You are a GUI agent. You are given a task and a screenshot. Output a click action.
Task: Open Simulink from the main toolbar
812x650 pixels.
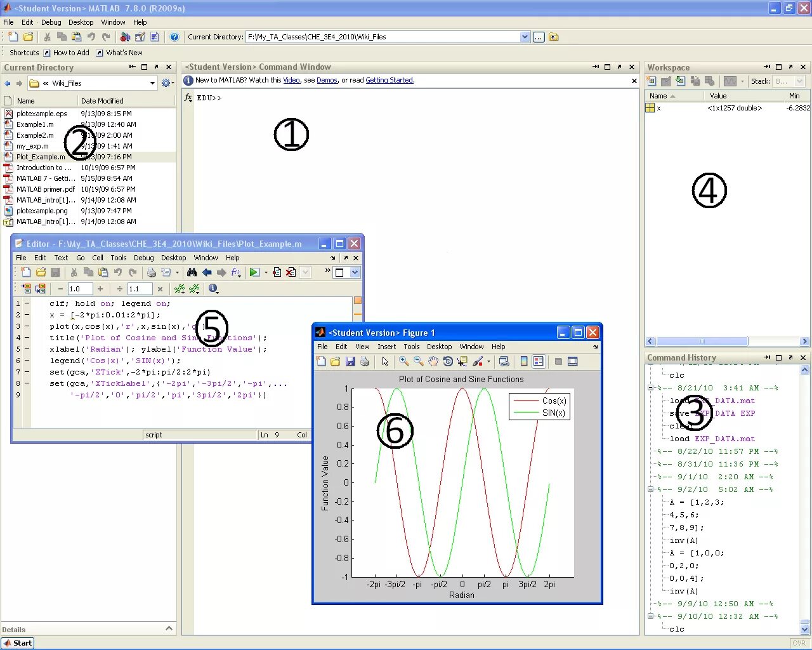(x=125, y=37)
